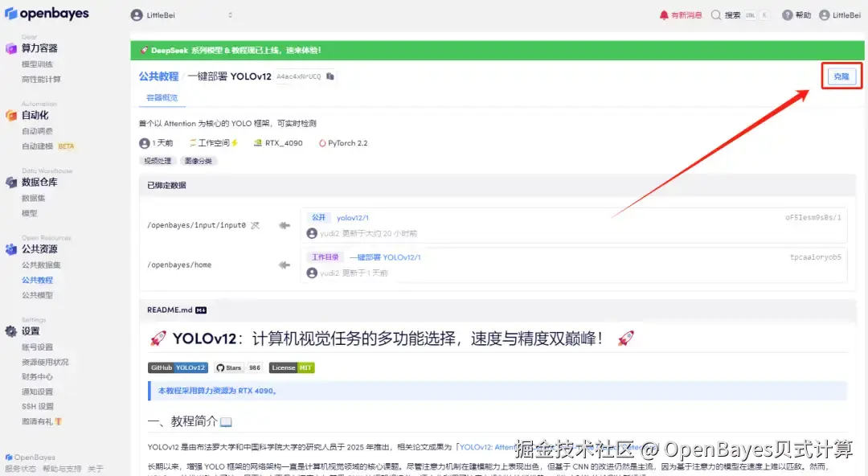Click the 搜索 search box
Screen dimensions: 868x476
click(x=741, y=15)
